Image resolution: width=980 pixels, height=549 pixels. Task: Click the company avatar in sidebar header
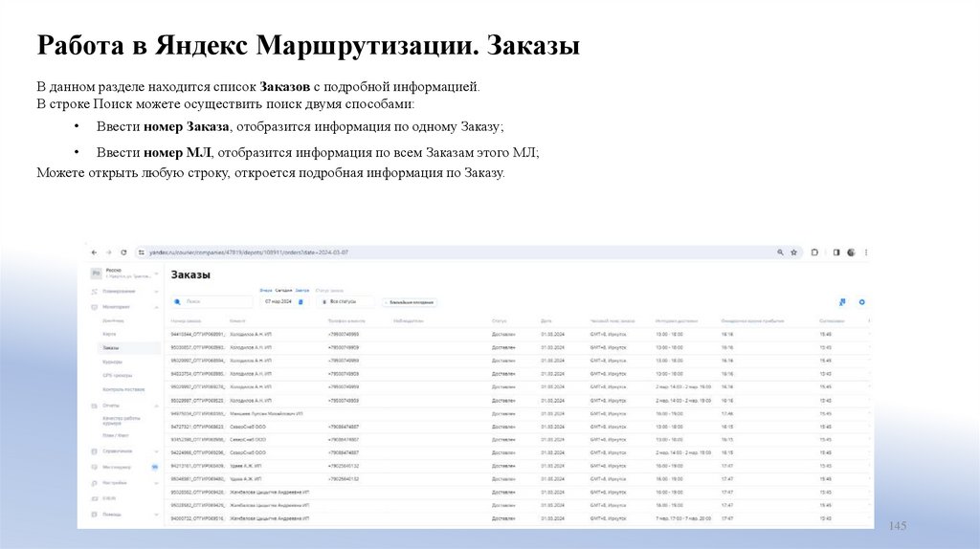click(97, 274)
